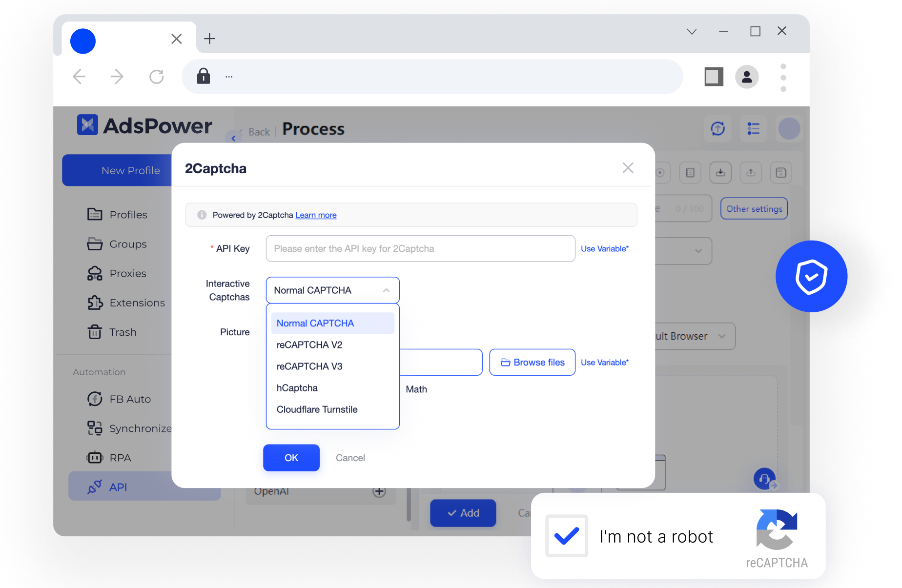Viewport: 902px width, 588px height.
Task: Click the update/refresh icon in header
Action: (717, 129)
